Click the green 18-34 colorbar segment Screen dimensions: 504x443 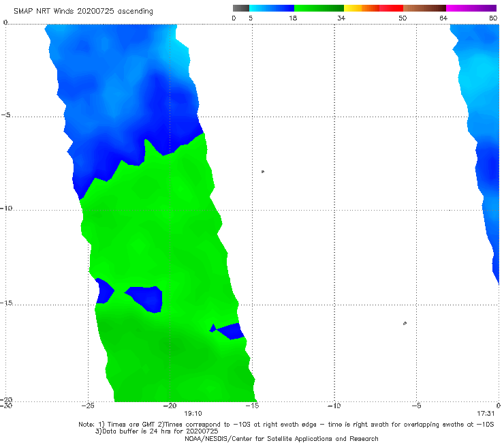(319, 8)
